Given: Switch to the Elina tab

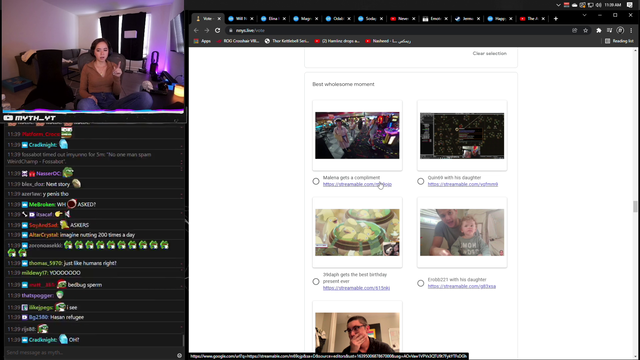Looking at the screenshot, I should click(273, 19).
